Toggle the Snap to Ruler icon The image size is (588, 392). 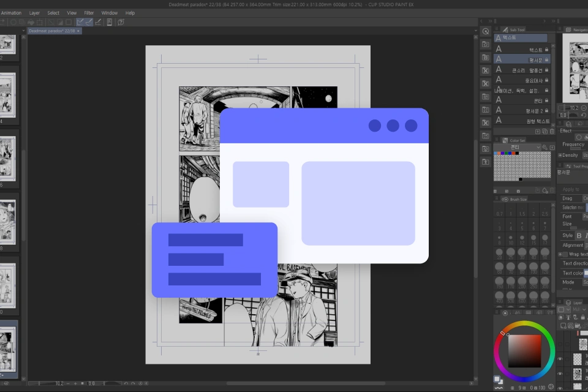pyautogui.click(x=80, y=22)
